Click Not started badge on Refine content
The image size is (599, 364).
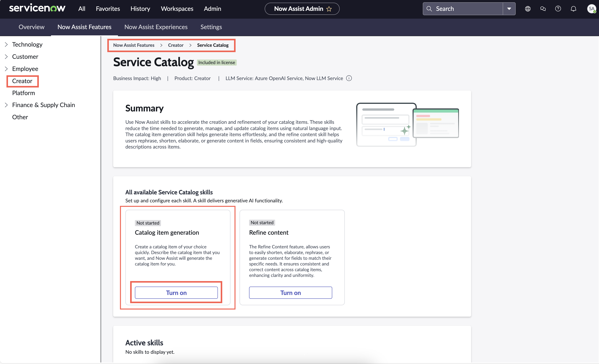(x=262, y=223)
